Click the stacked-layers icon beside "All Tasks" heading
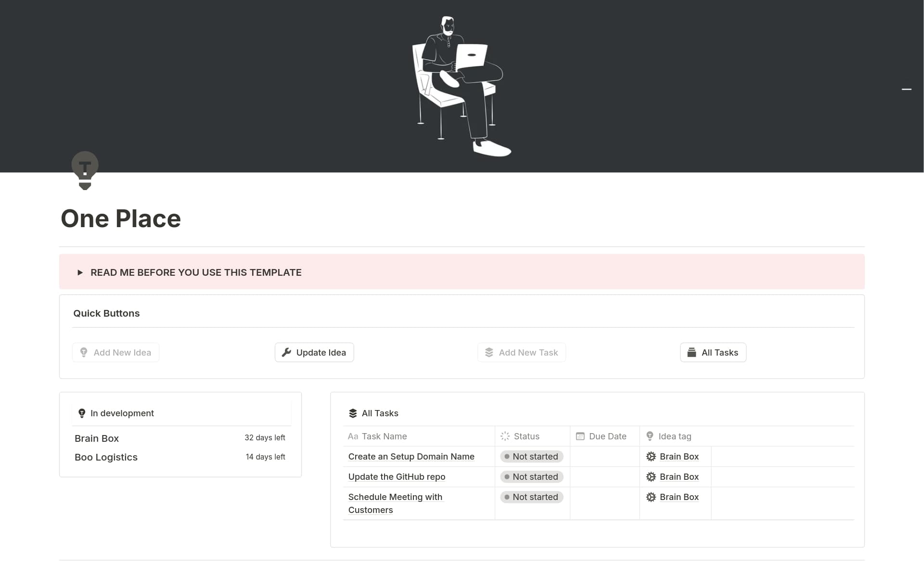The image size is (924, 577). pos(352,413)
